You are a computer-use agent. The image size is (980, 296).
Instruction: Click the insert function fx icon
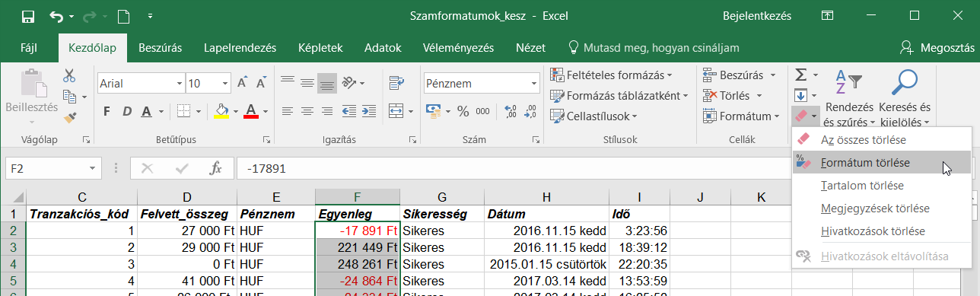[215, 168]
